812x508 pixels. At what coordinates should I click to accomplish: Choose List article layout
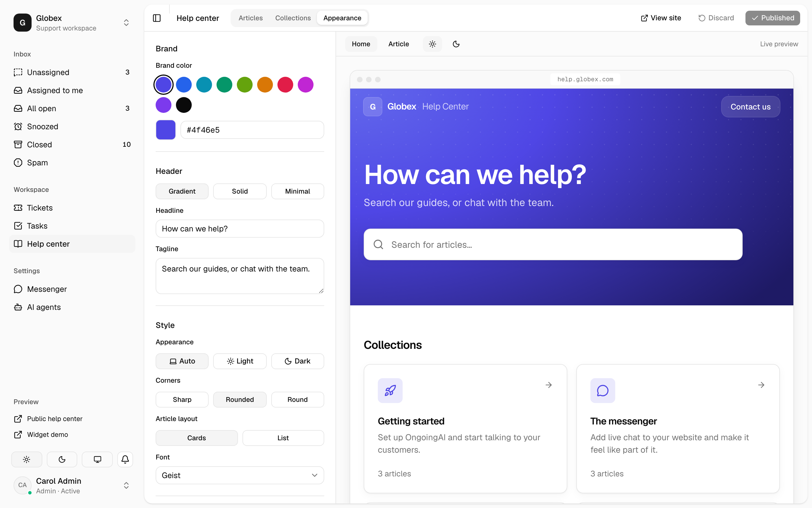pyautogui.click(x=283, y=438)
